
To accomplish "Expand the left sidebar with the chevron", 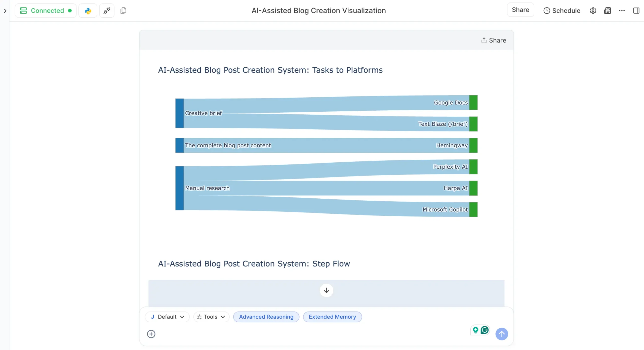I will tap(5, 11).
